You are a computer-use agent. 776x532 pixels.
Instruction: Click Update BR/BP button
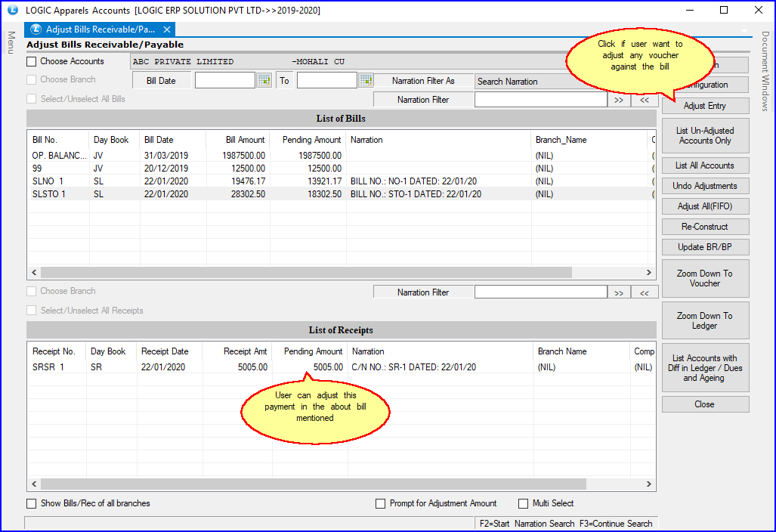[x=705, y=247]
